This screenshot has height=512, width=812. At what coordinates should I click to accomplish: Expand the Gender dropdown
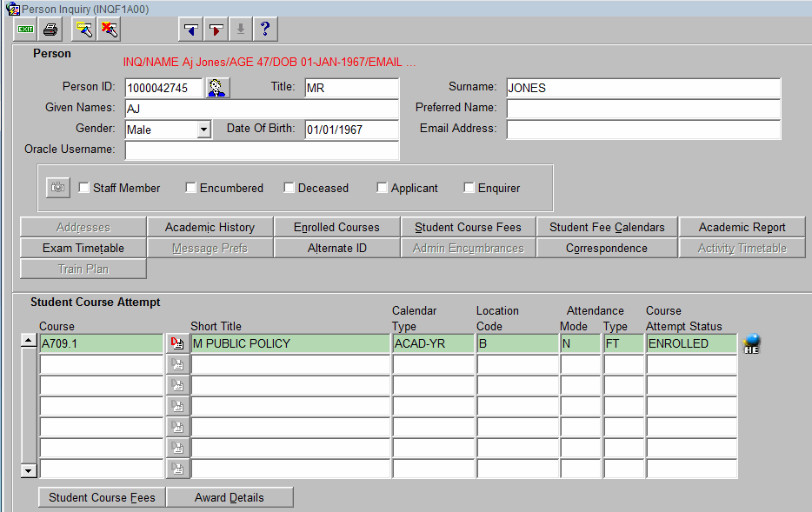click(203, 130)
